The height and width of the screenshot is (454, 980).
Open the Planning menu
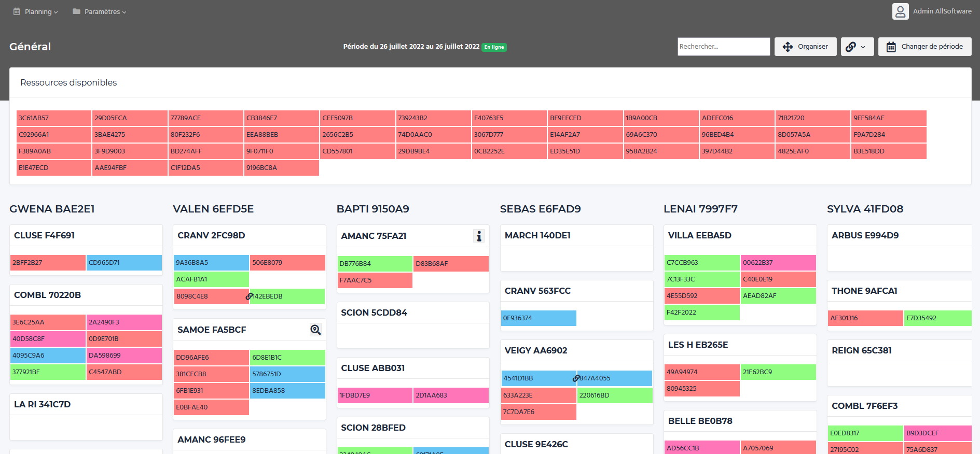(x=36, y=11)
